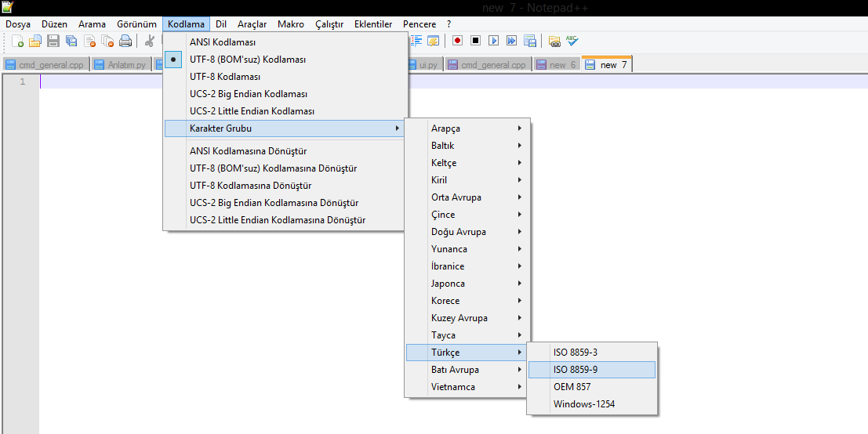Expand the Korece encoding submenu

[467, 301]
